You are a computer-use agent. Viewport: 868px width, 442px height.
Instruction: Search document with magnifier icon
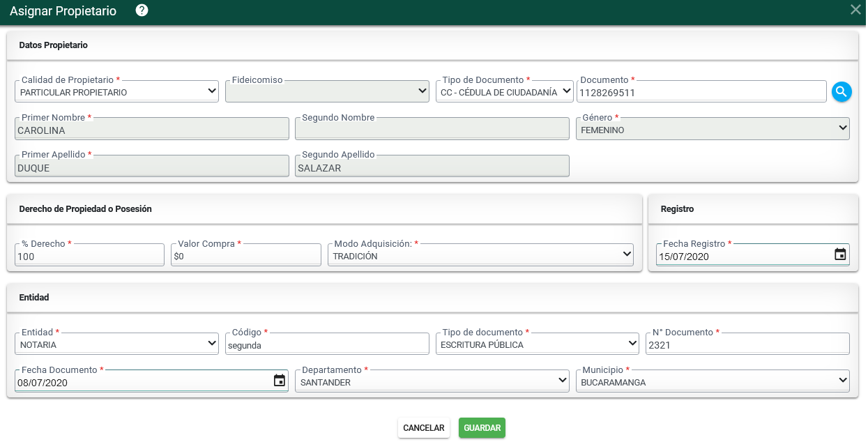(x=842, y=91)
